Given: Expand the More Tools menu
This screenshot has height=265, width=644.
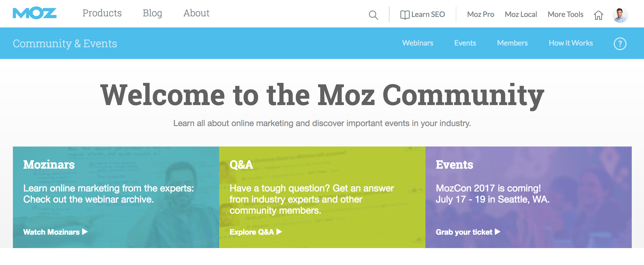Looking at the screenshot, I should [x=565, y=14].
